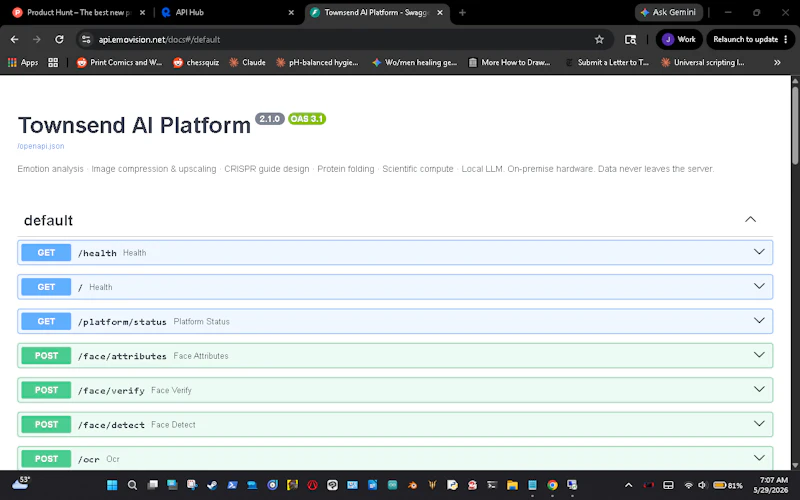Open the Claude bookmark
The height and width of the screenshot is (500, 800).
[247, 62]
